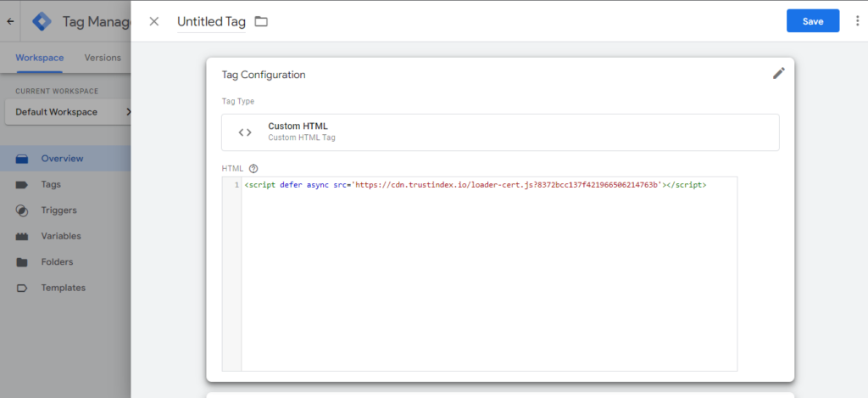Click the folder icon beside Untitled Tag
The image size is (868, 398).
261,21
